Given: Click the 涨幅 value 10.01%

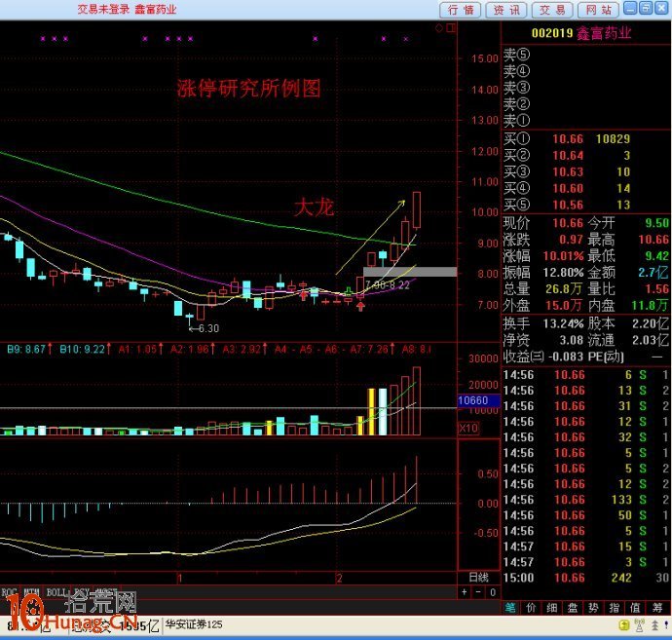Looking at the screenshot, I should pos(563,256).
